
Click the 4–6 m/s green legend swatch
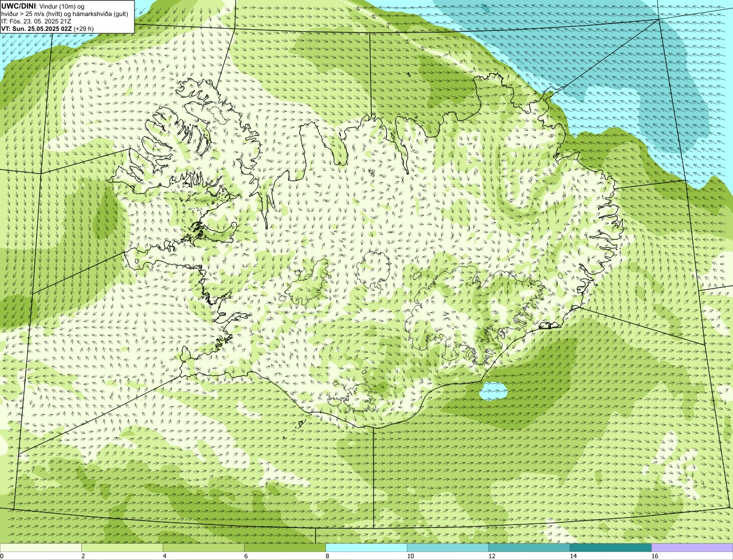[203, 548]
